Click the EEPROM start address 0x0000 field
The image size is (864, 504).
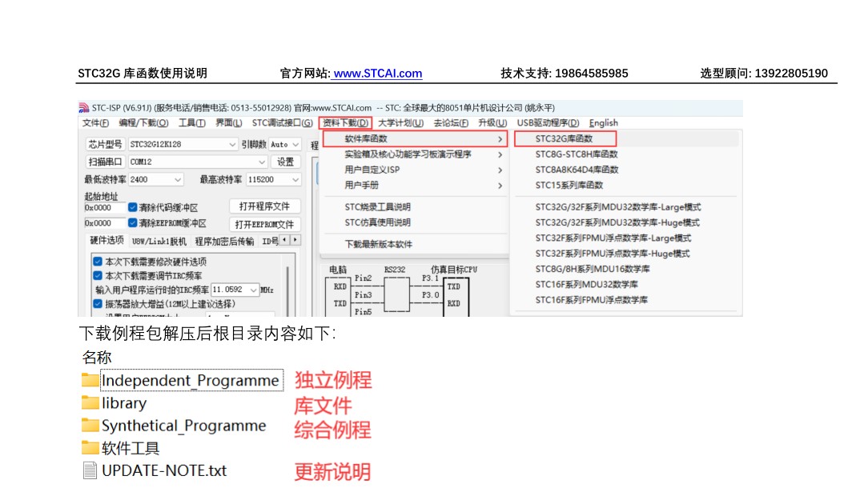coord(104,223)
